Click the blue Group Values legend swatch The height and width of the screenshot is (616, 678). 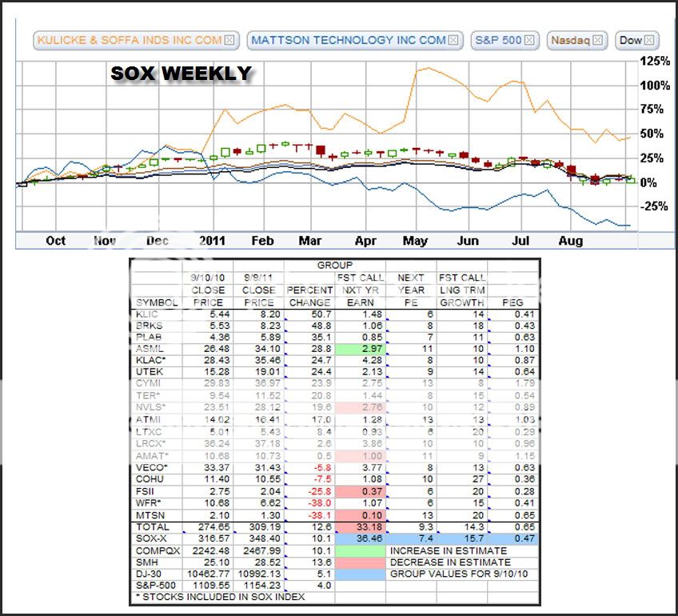(x=360, y=574)
